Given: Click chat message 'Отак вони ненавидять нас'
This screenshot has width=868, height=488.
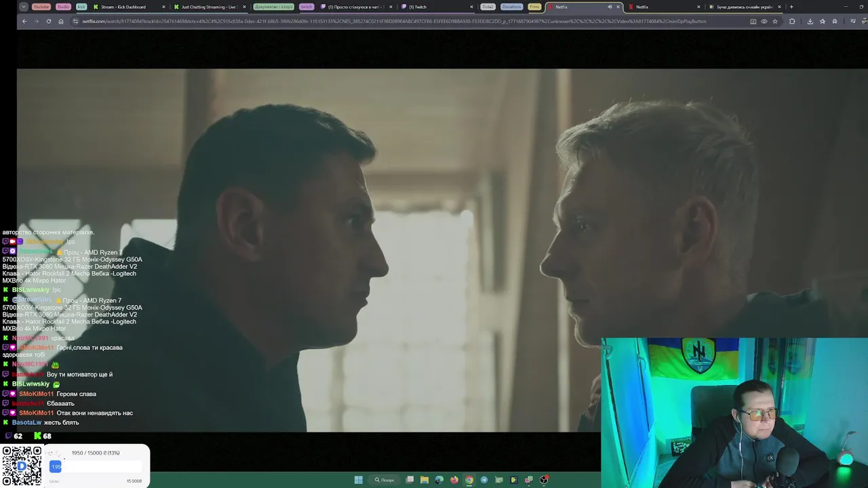Looking at the screenshot, I should click(95, 413).
